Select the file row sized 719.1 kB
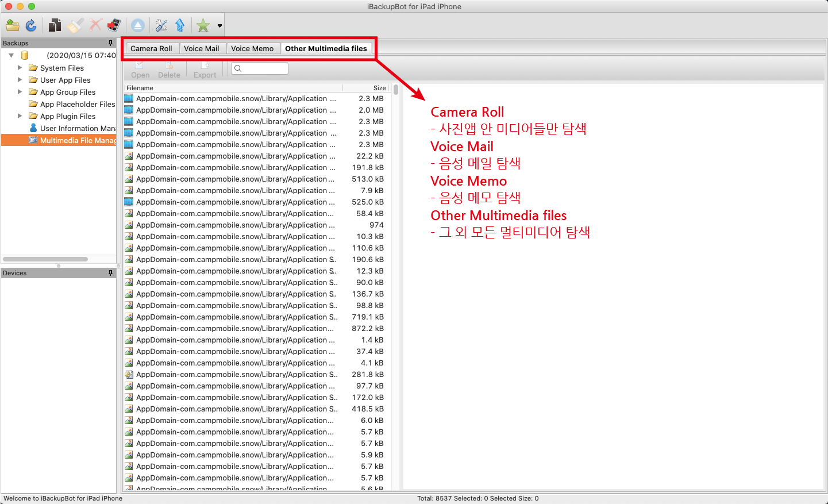This screenshot has width=828, height=504. [x=257, y=317]
